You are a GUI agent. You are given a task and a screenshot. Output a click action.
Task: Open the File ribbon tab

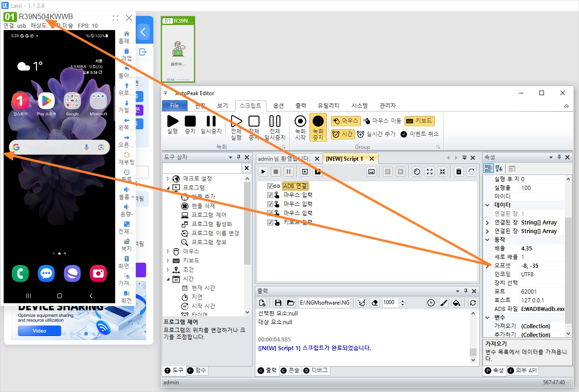[174, 106]
